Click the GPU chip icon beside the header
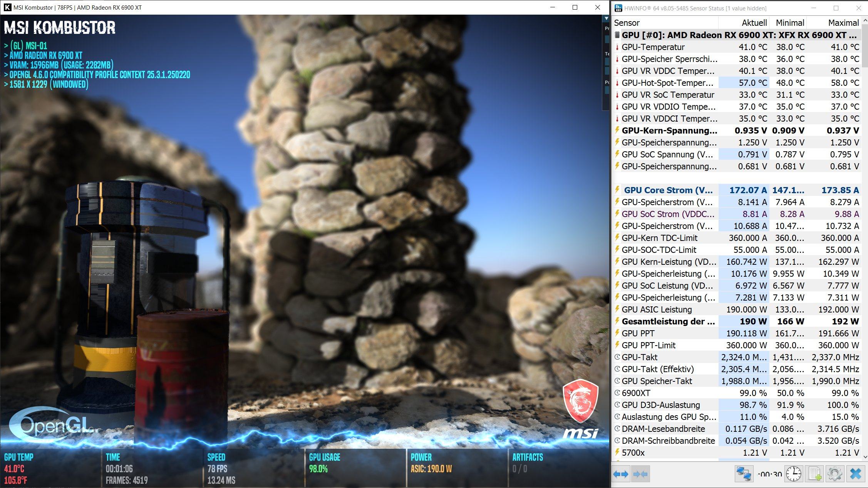Viewport: 868px width, 488px height. pyautogui.click(x=617, y=35)
